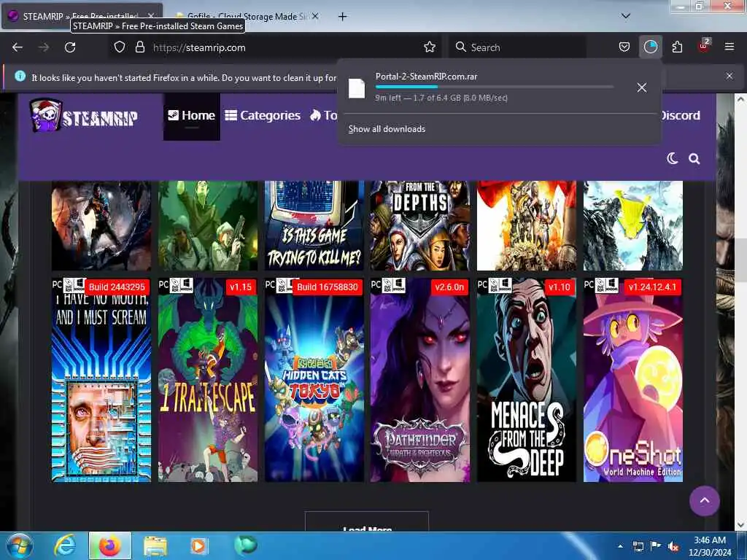Select the STEAMRIP browser tab

tap(82, 16)
